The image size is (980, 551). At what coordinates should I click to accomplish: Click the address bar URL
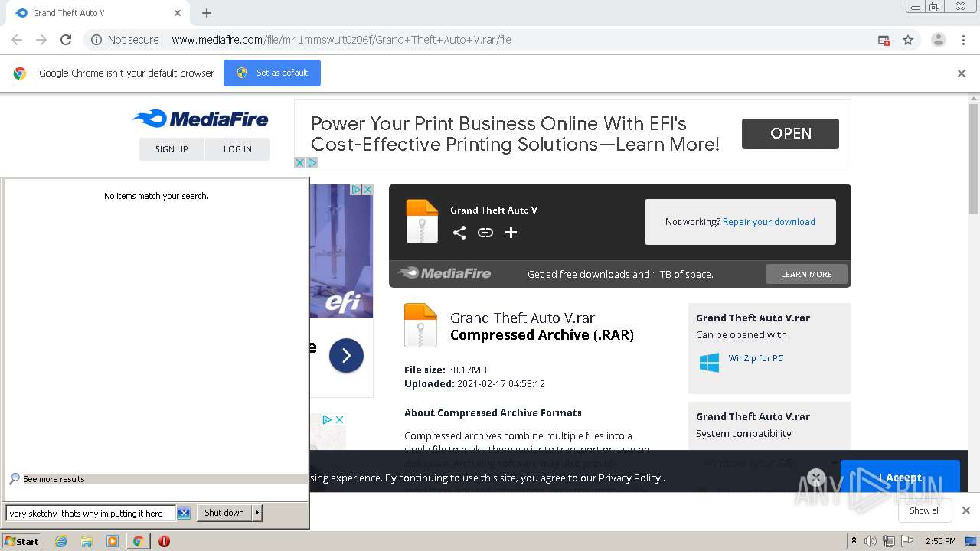(x=341, y=40)
